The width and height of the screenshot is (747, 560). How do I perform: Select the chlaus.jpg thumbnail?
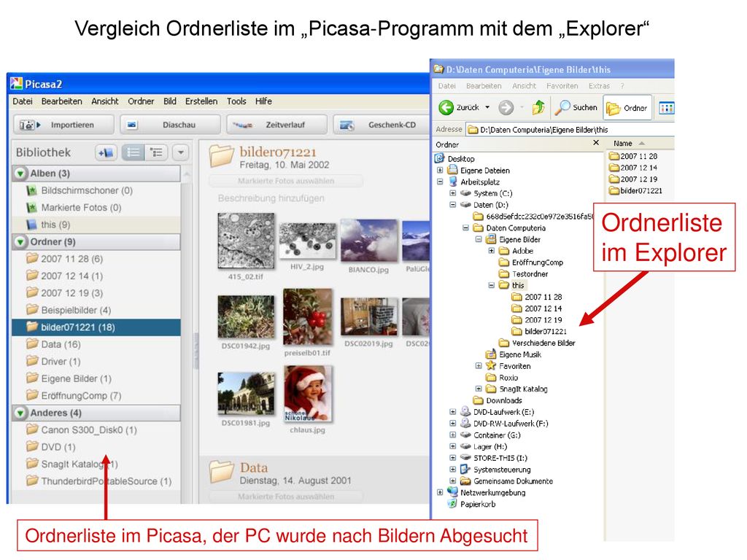pos(308,394)
